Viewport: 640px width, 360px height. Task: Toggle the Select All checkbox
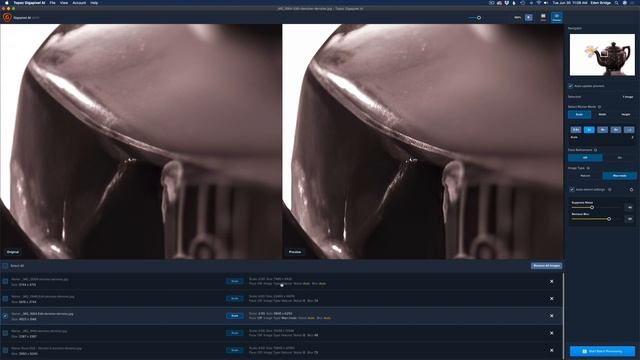(x=5, y=266)
